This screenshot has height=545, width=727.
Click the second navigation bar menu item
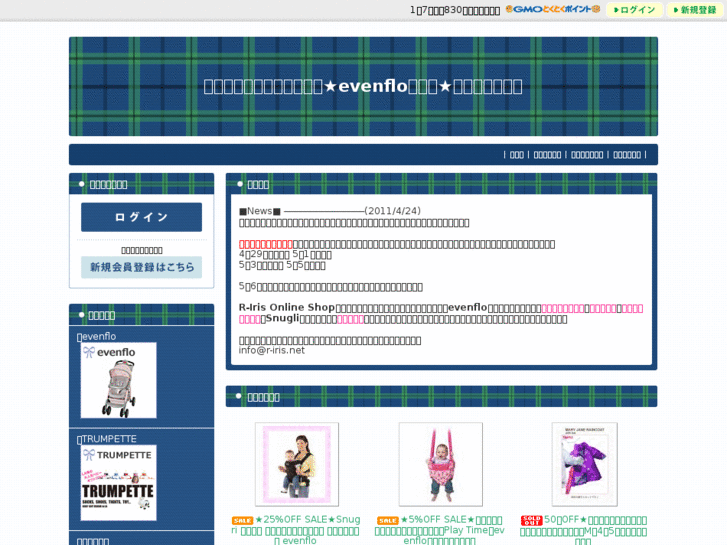coord(547,155)
